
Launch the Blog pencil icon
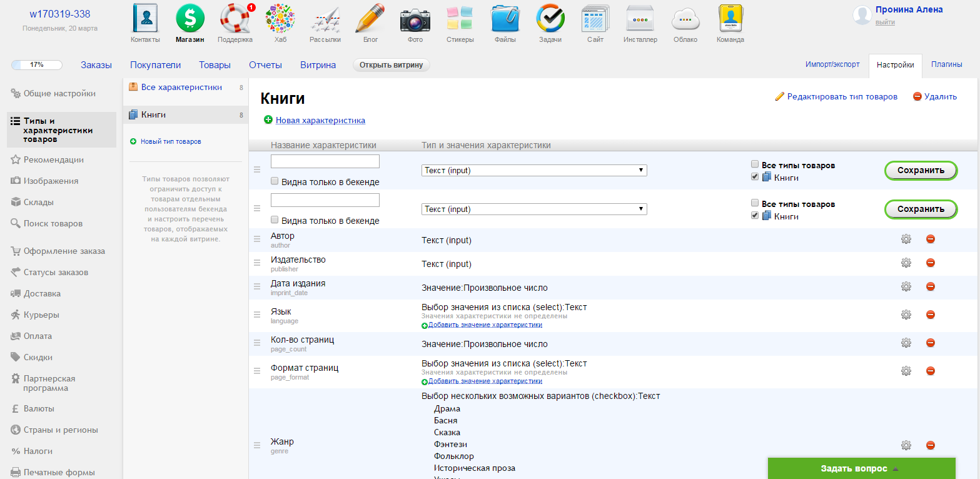click(x=370, y=19)
